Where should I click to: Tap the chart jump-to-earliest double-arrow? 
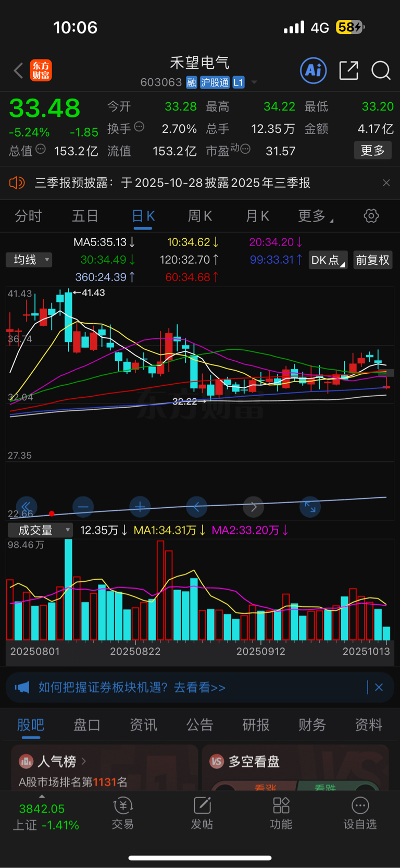[26, 507]
